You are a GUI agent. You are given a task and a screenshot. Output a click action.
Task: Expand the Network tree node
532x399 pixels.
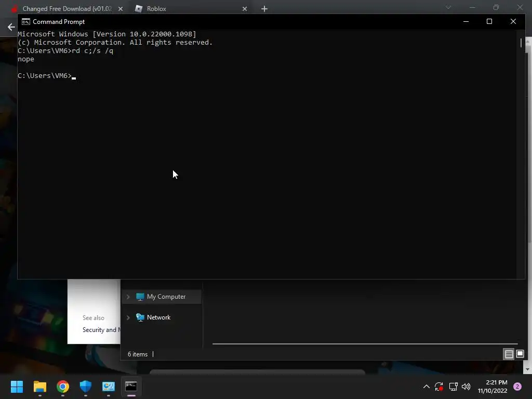point(128,317)
